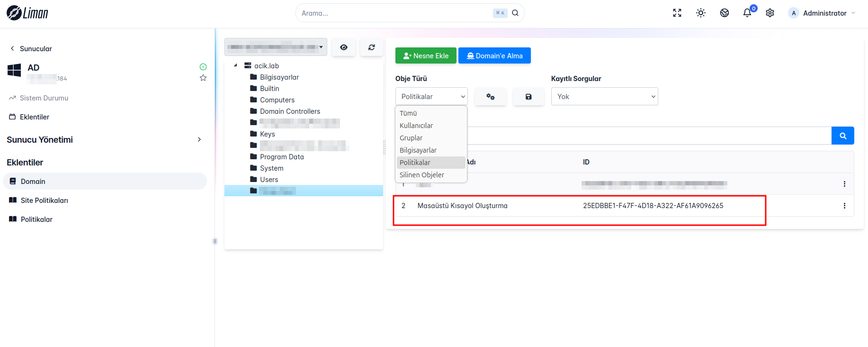Screen dimensions: 868x347
Task: Open the language globe icon
Action: (x=725, y=13)
